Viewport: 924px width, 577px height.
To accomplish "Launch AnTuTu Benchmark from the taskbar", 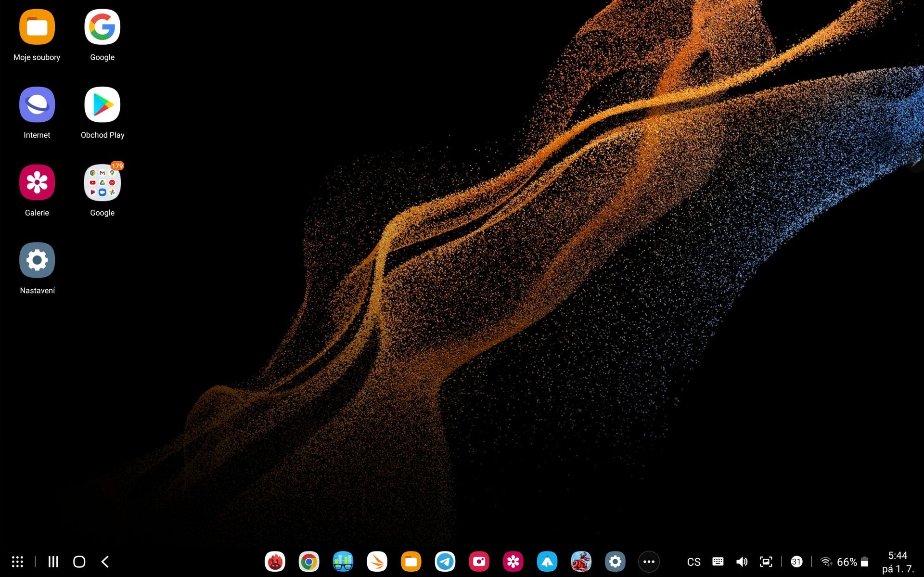I will [275, 561].
